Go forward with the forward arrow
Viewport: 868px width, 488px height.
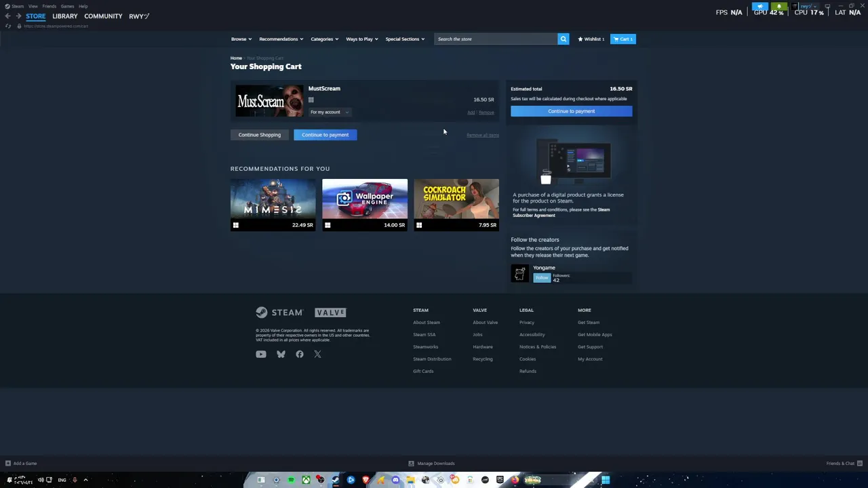tap(18, 16)
